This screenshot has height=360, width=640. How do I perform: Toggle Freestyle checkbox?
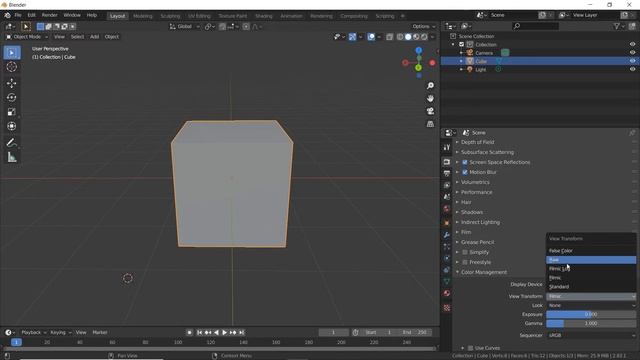[465, 262]
